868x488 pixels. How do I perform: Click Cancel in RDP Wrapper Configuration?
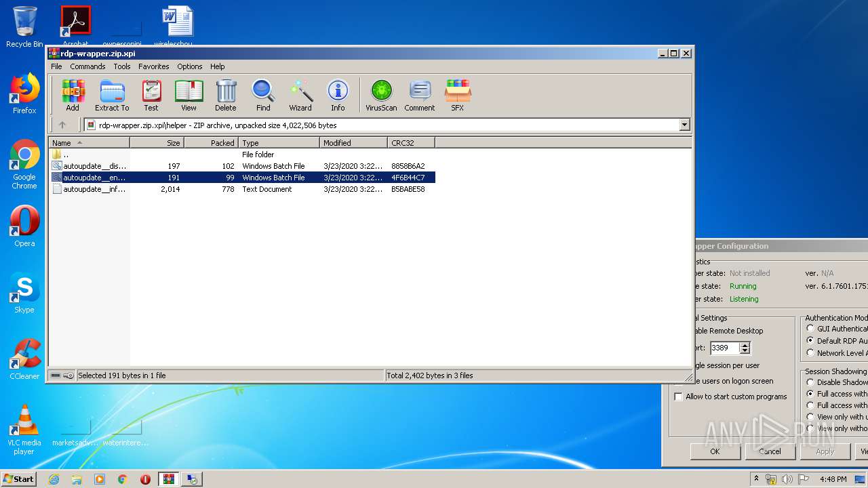(x=770, y=451)
